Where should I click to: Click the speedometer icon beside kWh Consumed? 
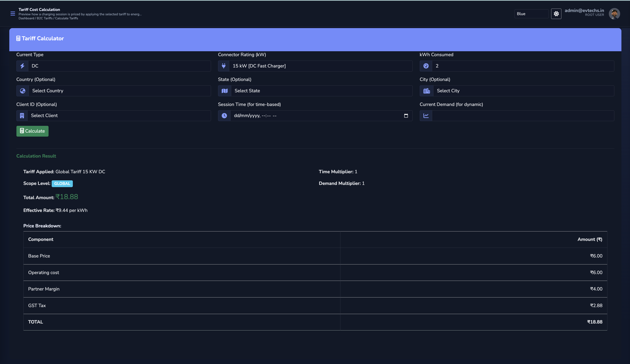tap(426, 66)
